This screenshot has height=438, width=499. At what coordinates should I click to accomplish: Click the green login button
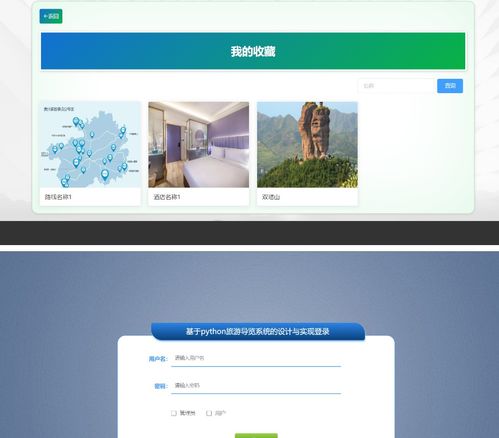pos(256,436)
